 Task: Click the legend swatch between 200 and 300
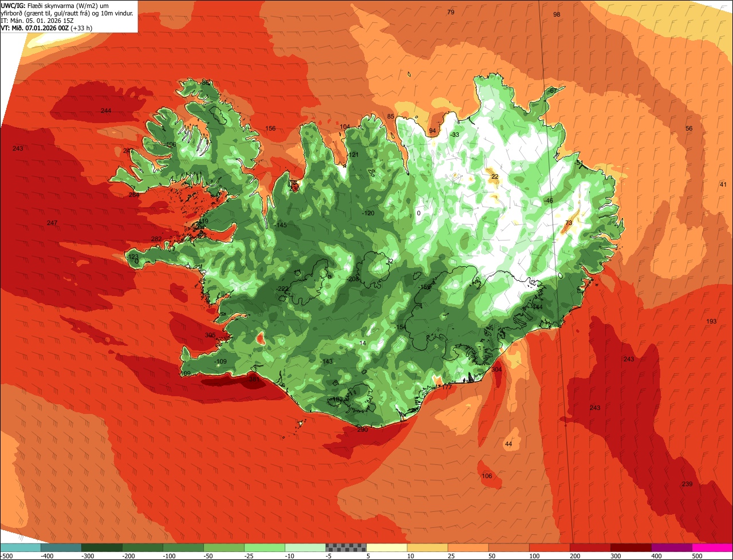[x=590, y=547]
